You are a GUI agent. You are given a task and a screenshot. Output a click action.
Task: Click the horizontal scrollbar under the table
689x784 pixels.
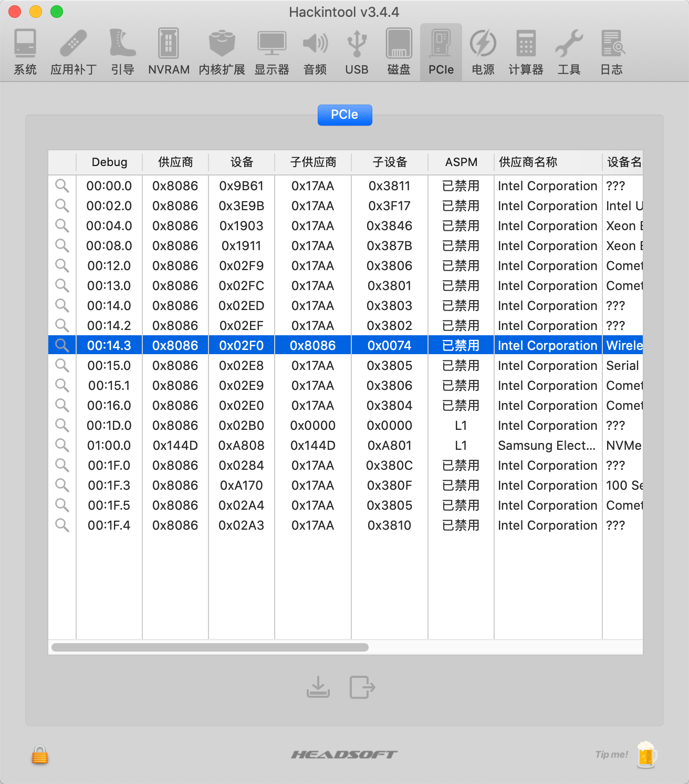pyautogui.click(x=210, y=647)
